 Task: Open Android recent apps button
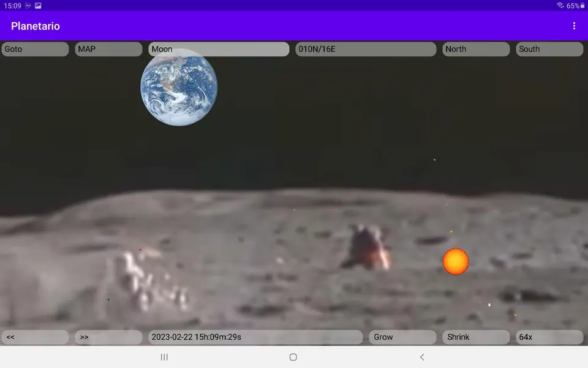(164, 357)
